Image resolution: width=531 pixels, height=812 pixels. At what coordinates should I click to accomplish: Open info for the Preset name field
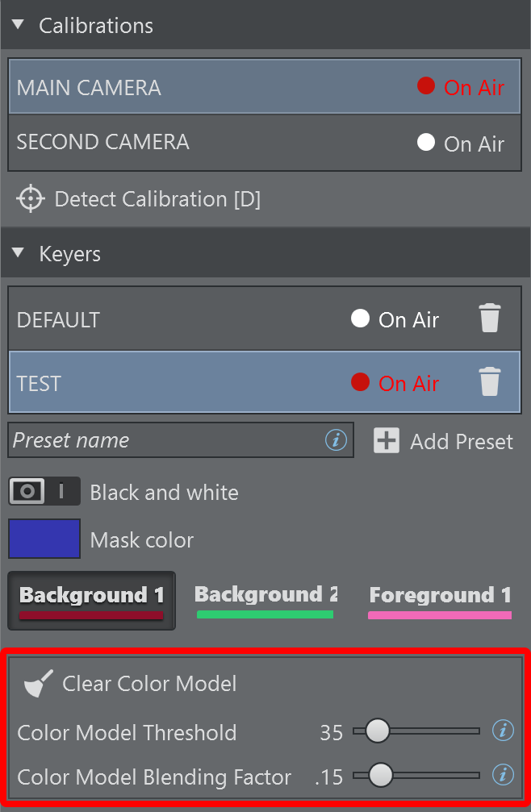[x=336, y=440]
